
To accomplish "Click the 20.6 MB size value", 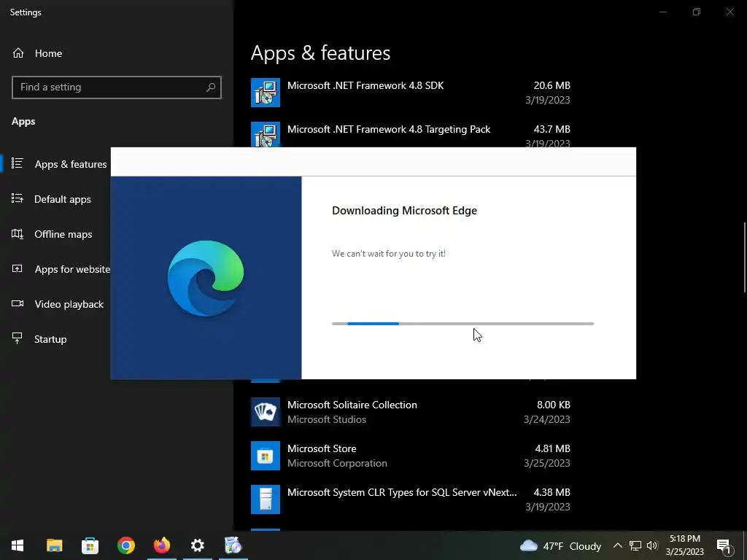I will pyautogui.click(x=551, y=86).
